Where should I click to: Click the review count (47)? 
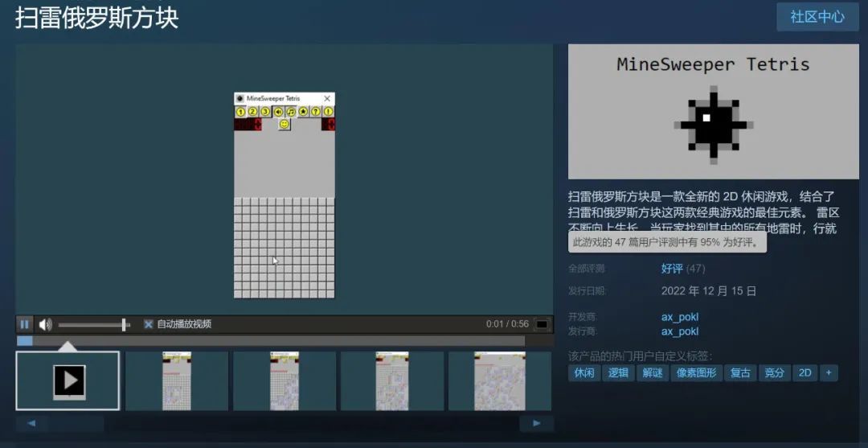pyautogui.click(x=695, y=269)
